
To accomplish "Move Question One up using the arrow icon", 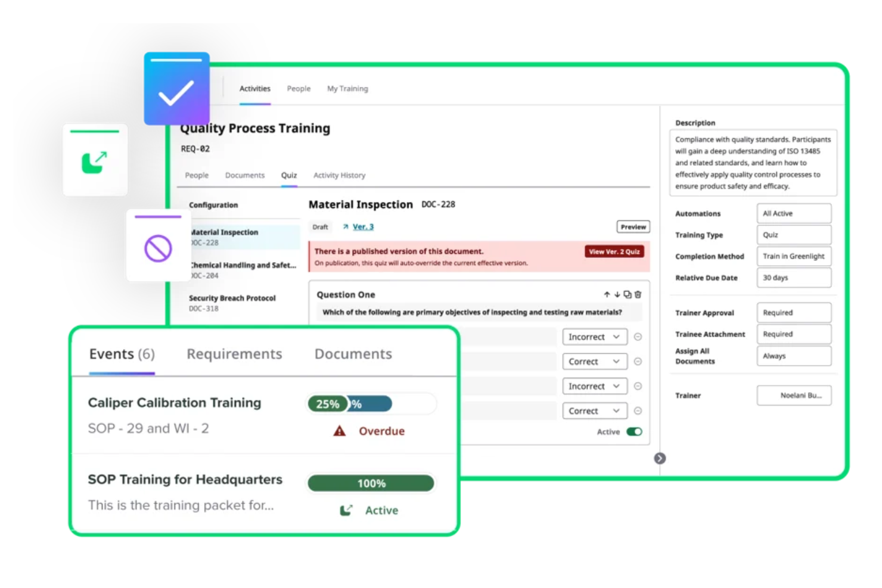I will tap(607, 294).
